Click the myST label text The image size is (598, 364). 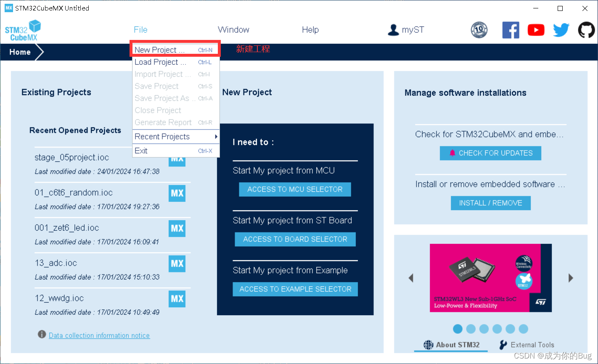(x=413, y=30)
